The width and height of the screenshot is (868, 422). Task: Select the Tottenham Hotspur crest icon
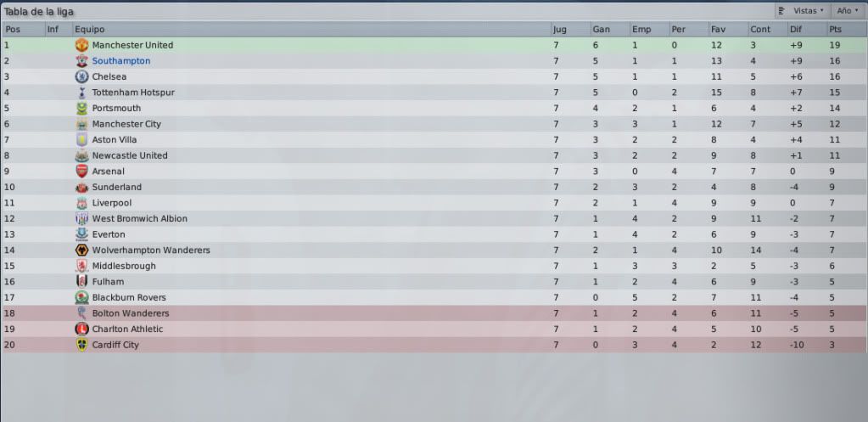pos(82,93)
